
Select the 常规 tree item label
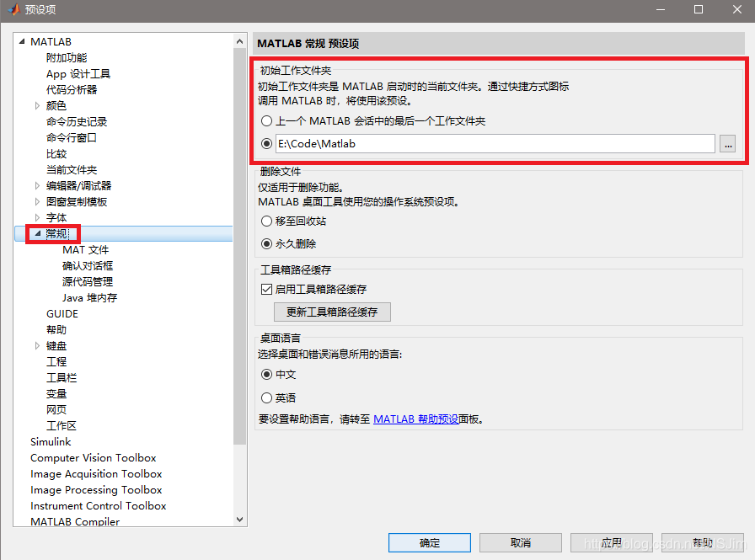[x=56, y=234]
